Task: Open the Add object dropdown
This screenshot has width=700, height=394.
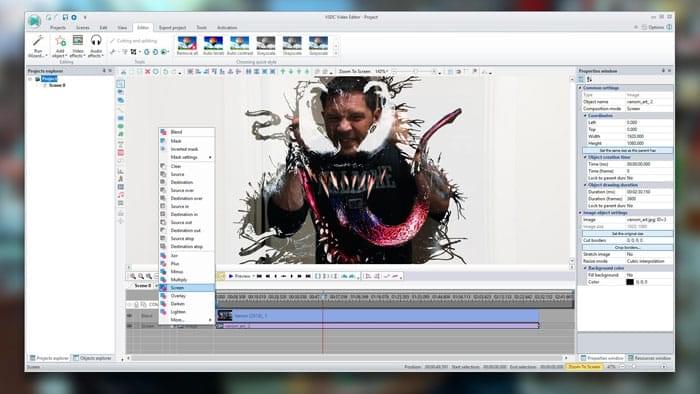Action: click(x=59, y=46)
